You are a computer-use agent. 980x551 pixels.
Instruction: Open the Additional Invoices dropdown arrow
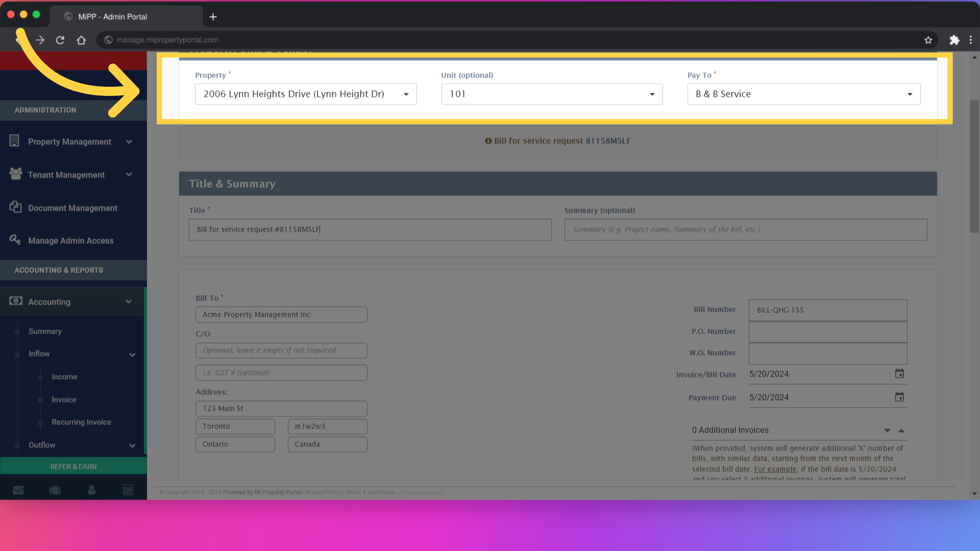(x=888, y=431)
